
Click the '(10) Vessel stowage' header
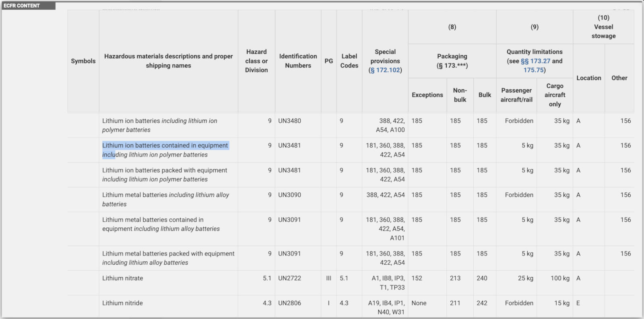pyautogui.click(x=604, y=27)
